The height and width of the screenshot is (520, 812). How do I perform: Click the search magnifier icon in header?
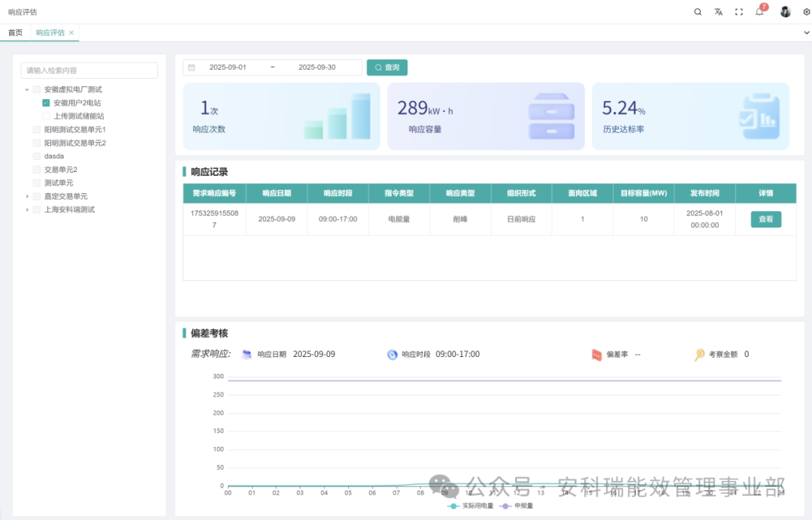pyautogui.click(x=698, y=12)
